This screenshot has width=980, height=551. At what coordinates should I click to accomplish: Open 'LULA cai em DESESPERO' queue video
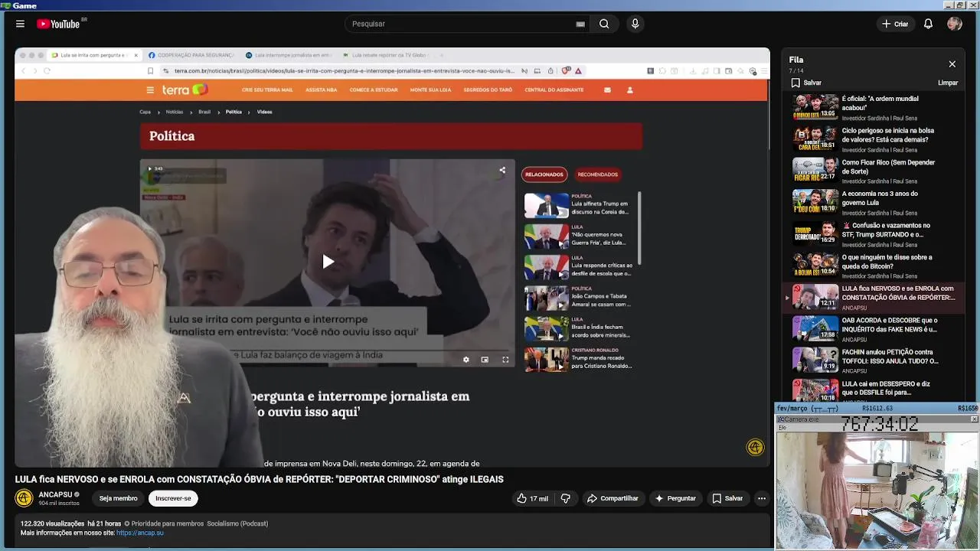pos(873,390)
